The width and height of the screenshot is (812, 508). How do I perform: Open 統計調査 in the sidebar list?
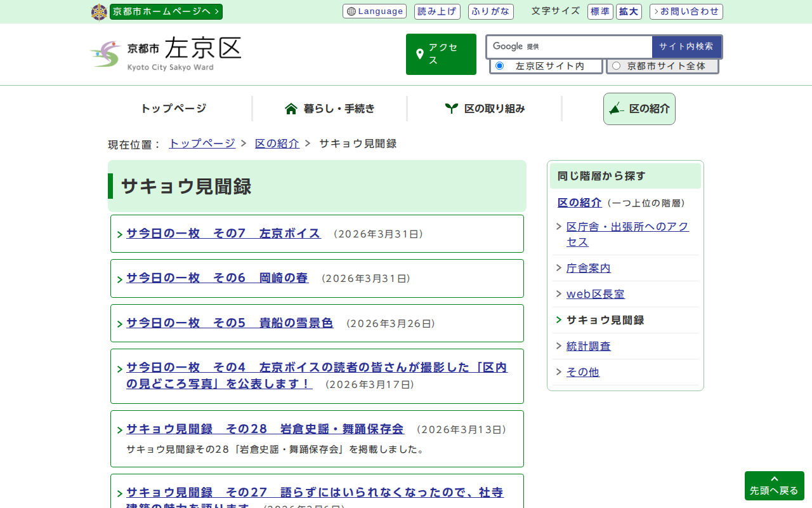click(x=588, y=346)
